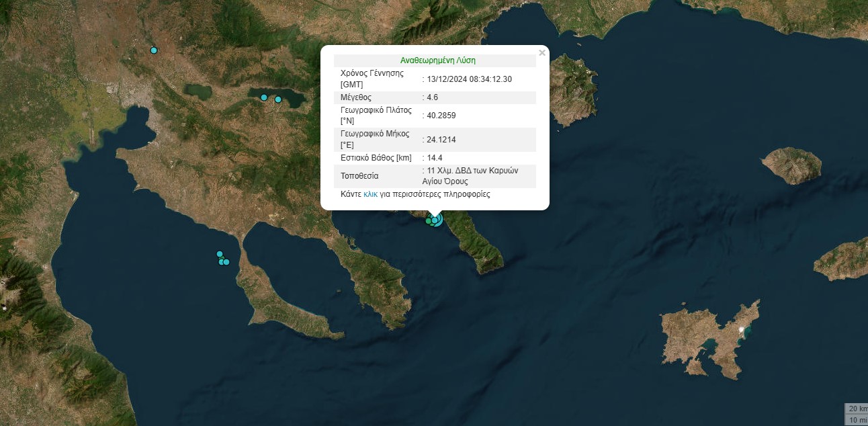Close the earthquake info popup
Screen dimensions: 868x426
click(x=541, y=53)
